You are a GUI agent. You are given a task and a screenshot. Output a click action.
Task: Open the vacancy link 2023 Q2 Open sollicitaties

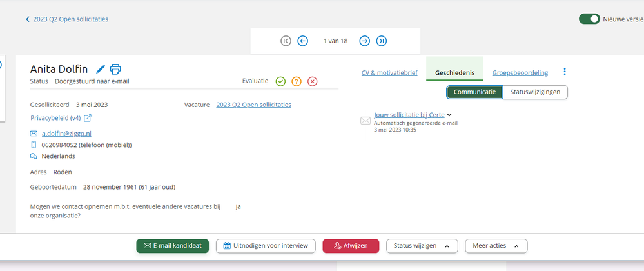(x=254, y=105)
